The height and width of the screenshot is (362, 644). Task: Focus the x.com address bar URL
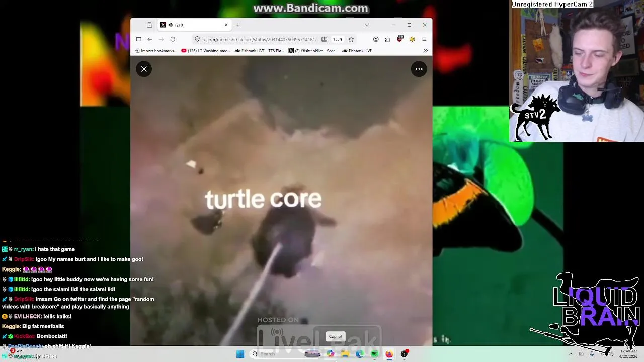pyautogui.click(x=259, y=39)
